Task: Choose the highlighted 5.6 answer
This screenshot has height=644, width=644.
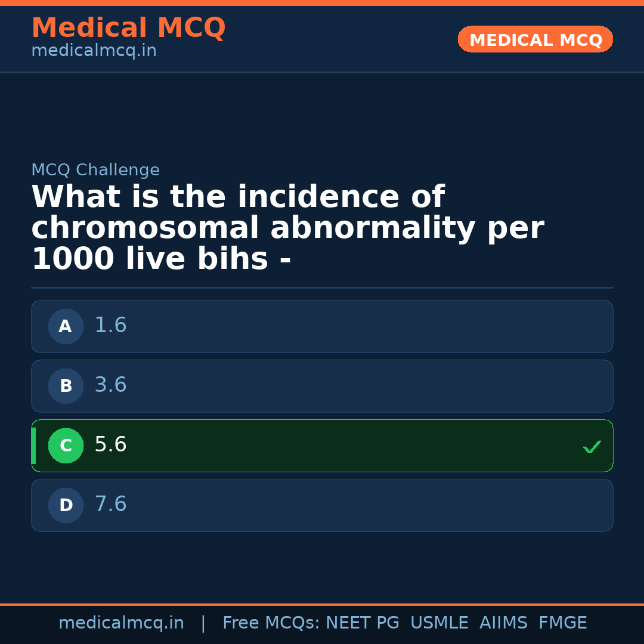Action: pos(111,445)
